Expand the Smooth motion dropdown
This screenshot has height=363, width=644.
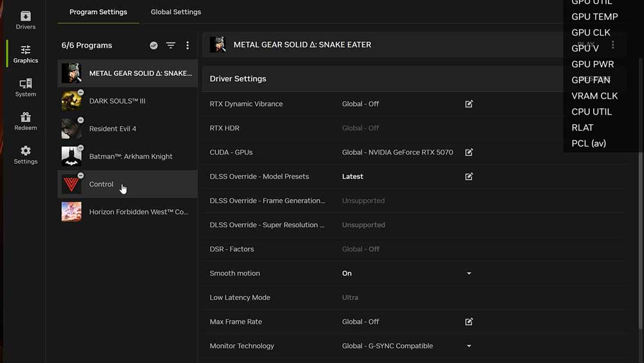[x=469, y=274]
